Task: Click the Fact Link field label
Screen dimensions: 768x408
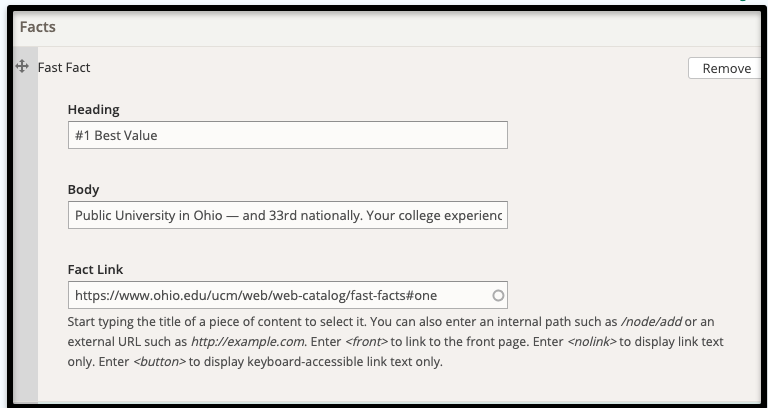Action: click(x=96, y=269)
